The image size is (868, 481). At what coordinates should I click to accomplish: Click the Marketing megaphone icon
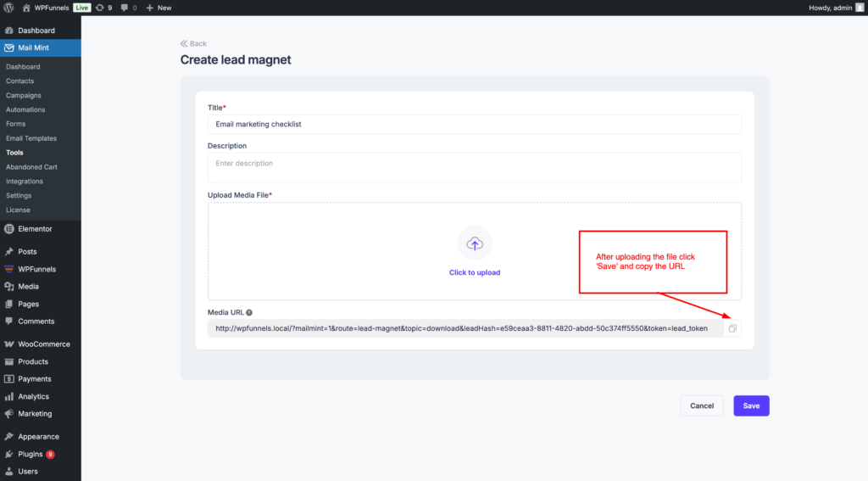(8, 414)
